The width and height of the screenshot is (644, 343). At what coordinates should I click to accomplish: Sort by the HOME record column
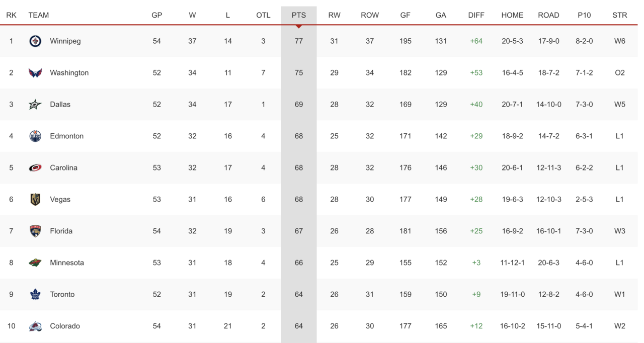pos(512,15)
